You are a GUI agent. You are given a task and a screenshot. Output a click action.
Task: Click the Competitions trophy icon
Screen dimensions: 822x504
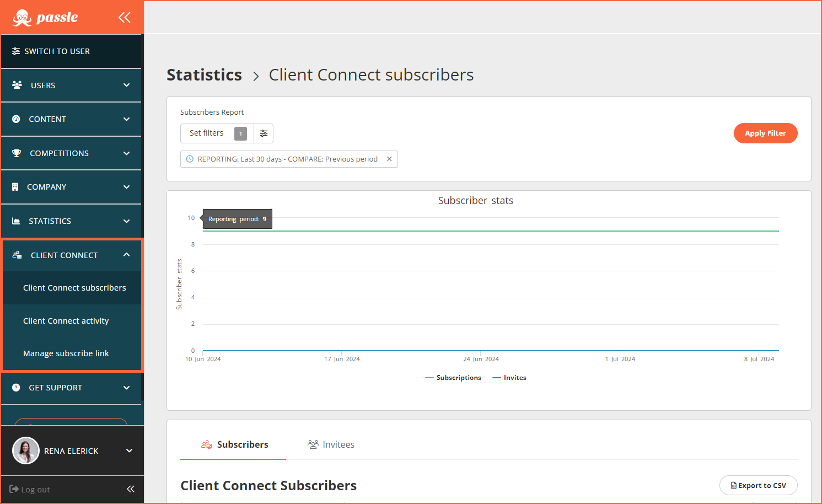[x=17, y=153]
